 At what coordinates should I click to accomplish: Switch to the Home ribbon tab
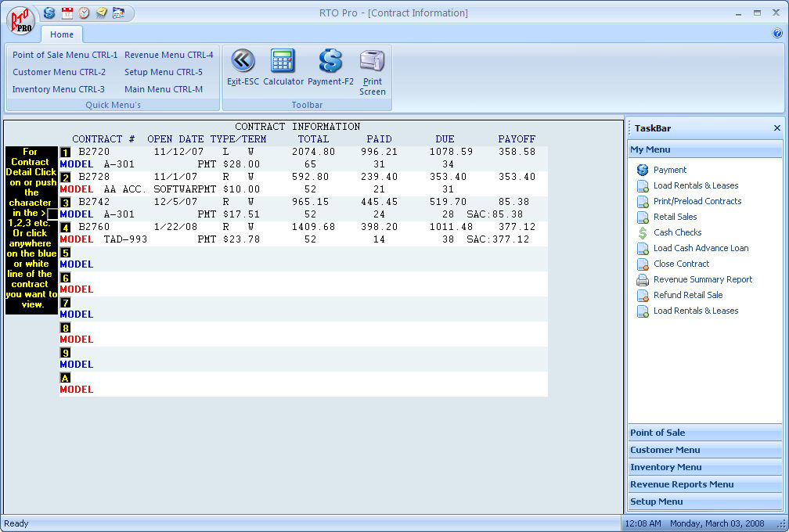pyautogui.click(x=62, y=34)
